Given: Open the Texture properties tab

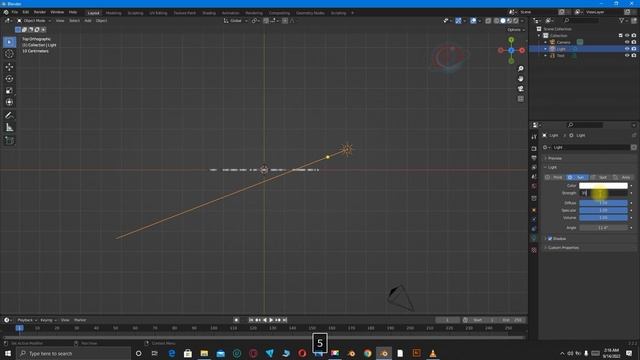Looking at the screenshot, I should pos(534,250).
